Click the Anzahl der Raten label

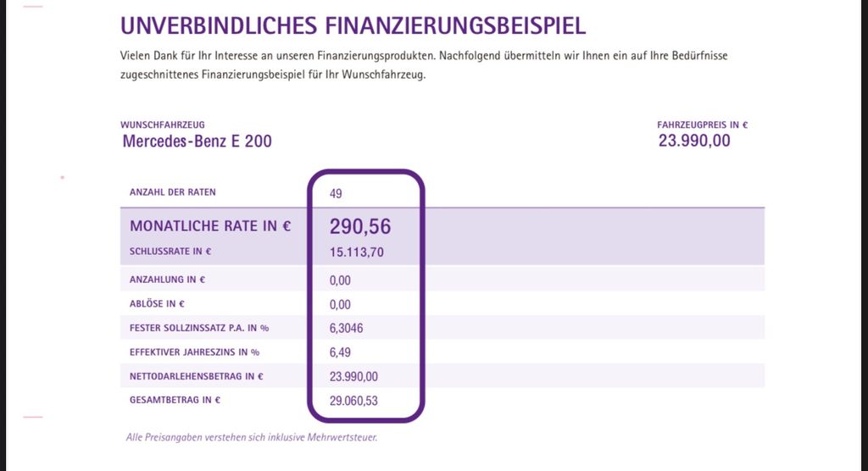(x=173, y=192)
